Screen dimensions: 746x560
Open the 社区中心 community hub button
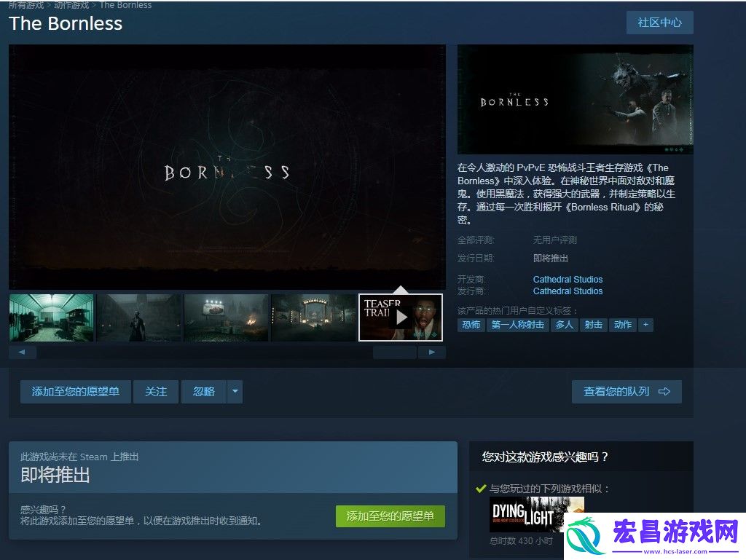659,23
